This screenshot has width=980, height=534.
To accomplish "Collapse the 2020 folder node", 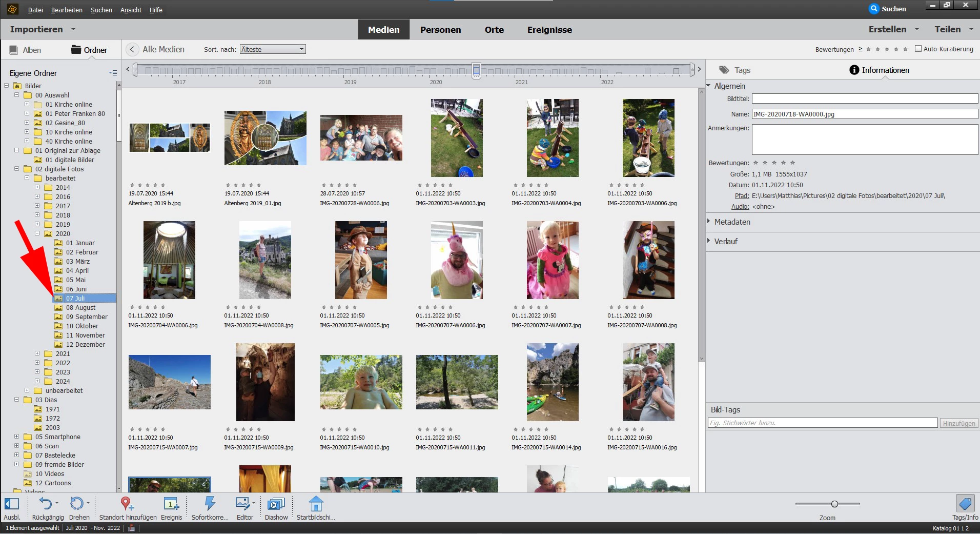I will [37, 233].
